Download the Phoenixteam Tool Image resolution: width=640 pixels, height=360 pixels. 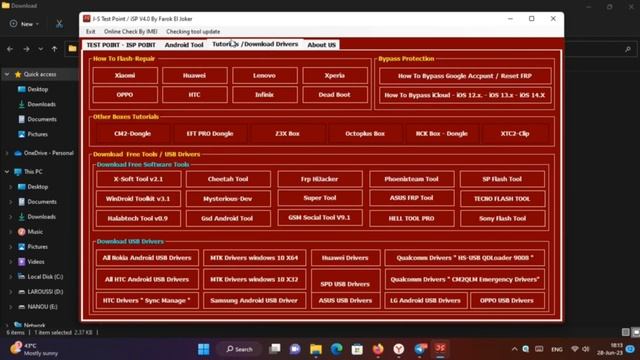click(x=411, y=179)
